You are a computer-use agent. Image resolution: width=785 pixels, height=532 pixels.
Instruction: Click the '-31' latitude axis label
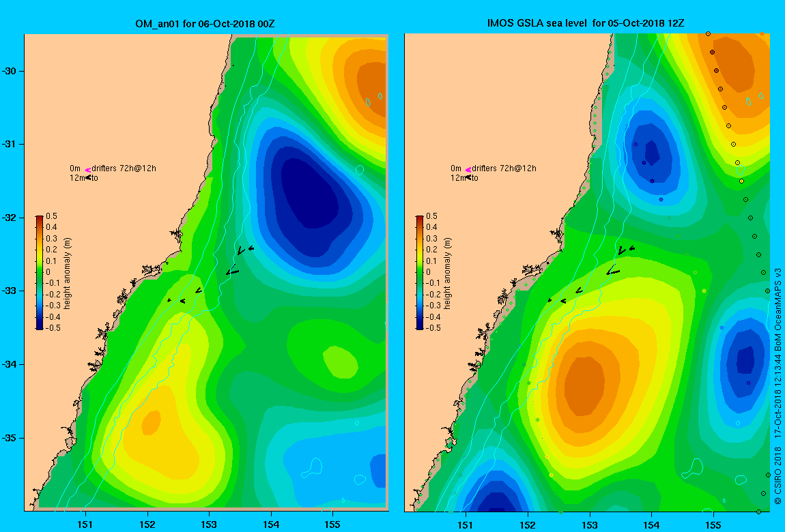9,144
